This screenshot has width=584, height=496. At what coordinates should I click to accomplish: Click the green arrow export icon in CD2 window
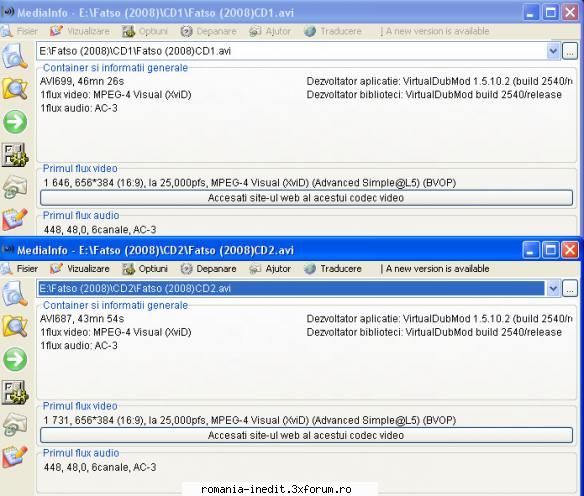[15, 359]
